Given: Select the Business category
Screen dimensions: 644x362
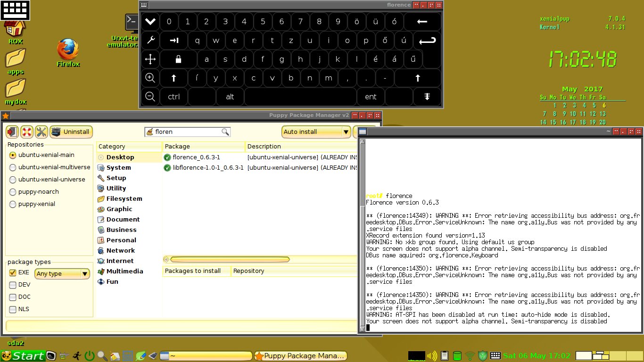Looking at the screenshot, I should [129, 230].
